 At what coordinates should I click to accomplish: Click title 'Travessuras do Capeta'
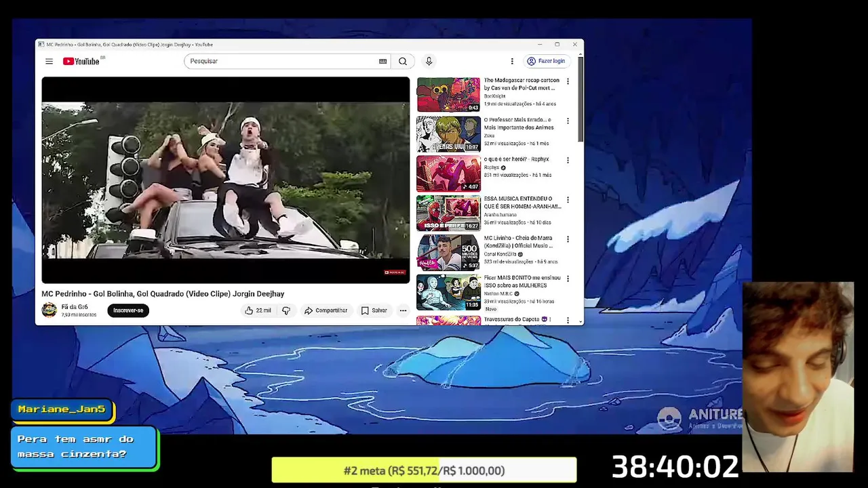517,319
